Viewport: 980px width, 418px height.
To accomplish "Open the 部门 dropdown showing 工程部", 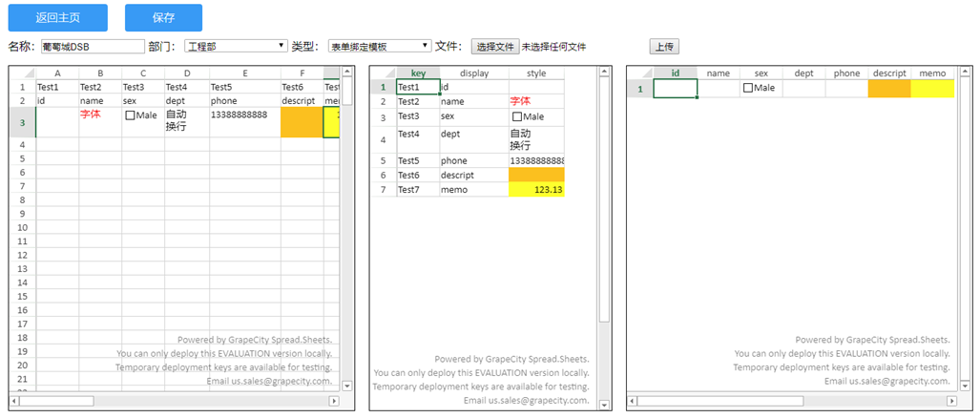I will pos(237,46).
